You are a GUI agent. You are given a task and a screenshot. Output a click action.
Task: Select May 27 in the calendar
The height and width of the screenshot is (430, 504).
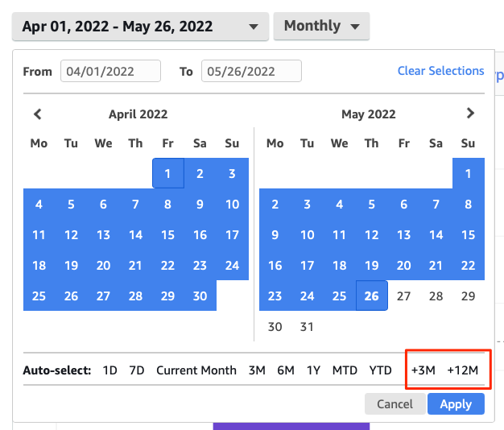pos(403,296)
